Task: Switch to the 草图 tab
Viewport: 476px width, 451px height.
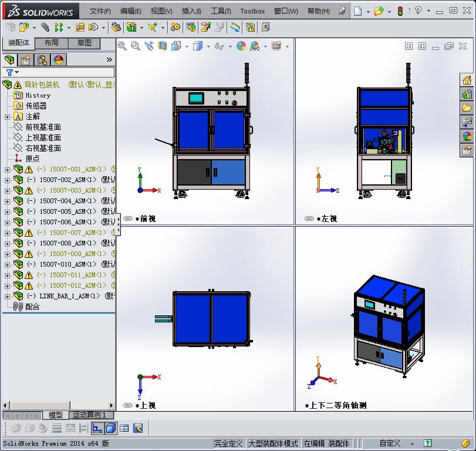Action: coord(85,43)
